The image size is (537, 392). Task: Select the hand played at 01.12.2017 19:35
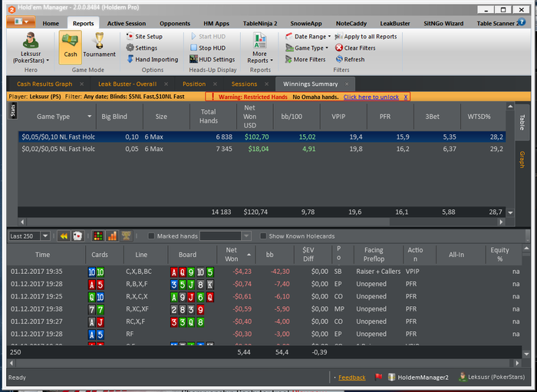click(264, 272)
